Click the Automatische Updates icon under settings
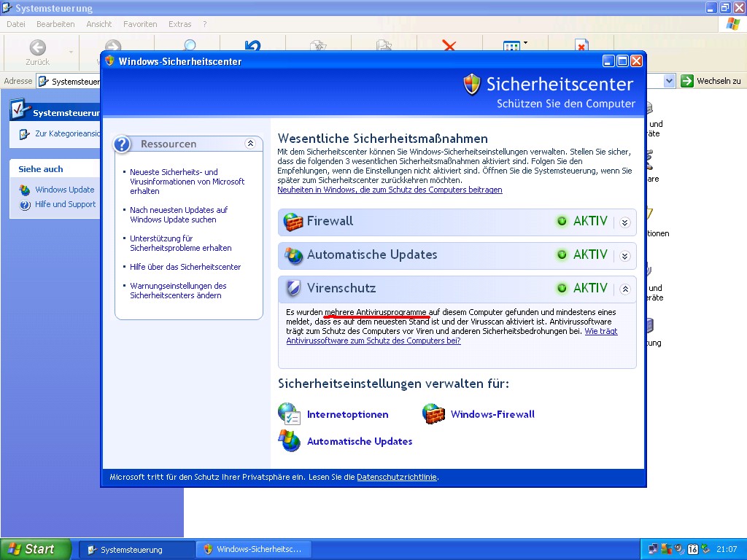 (289, 441)
